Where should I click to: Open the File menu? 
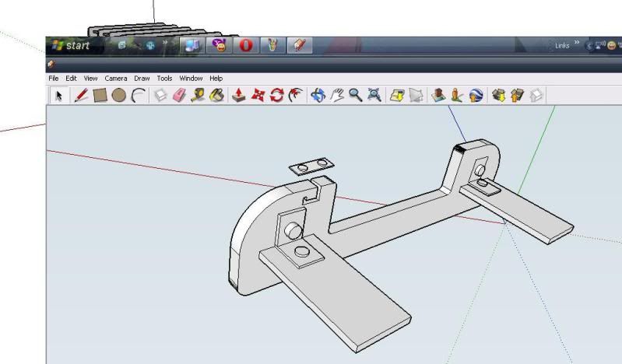[x=53, y=78]
